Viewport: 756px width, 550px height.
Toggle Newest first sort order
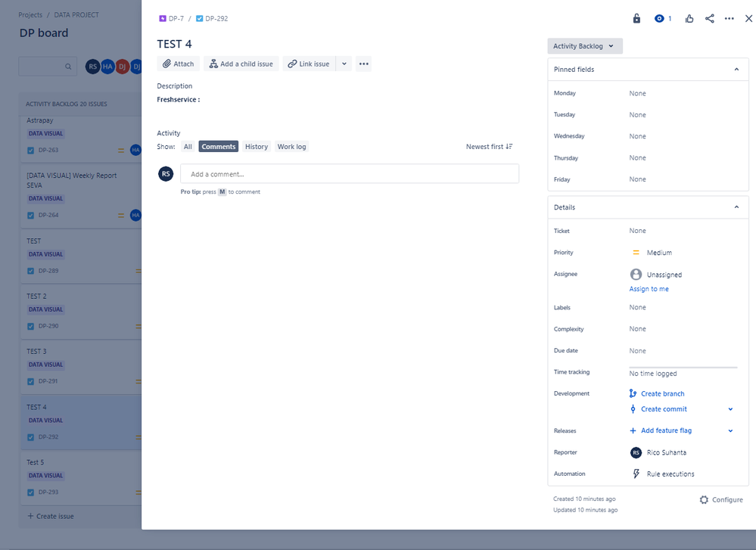click(490, 147)
